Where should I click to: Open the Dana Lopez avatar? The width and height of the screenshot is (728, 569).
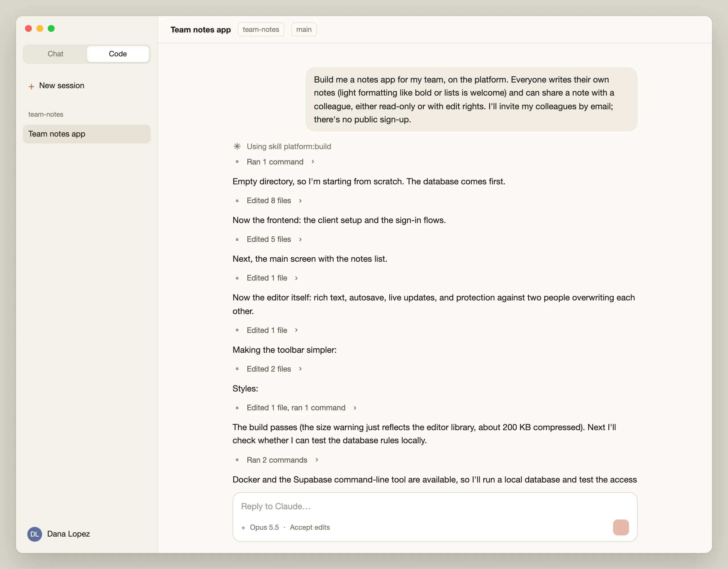[x=35, y=534]
